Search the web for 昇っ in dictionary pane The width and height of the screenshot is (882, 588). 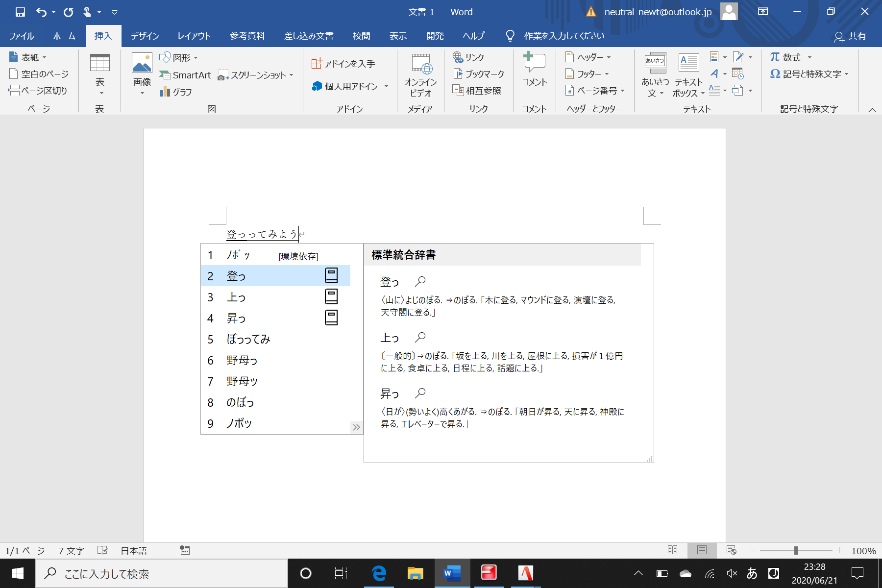420,393
